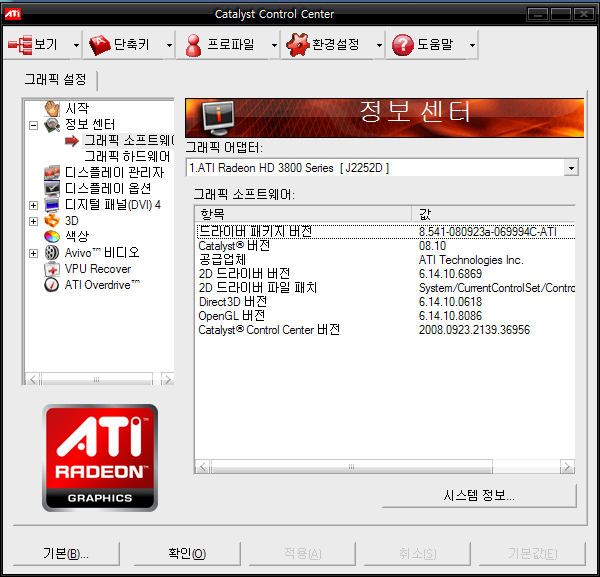Click the 디지털 패널(DVI) monitor icon
Image resolution: width=600 pixels, height=577 pixels.
click(x=52, y=205)
